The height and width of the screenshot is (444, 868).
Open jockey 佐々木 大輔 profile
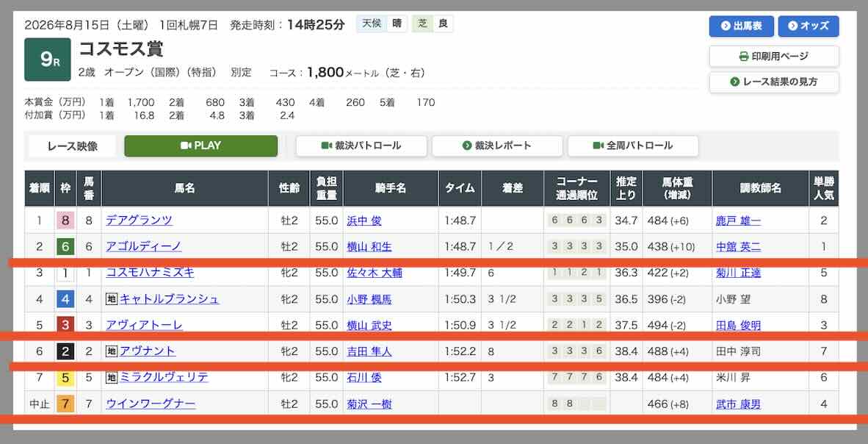pyautogui.click(x=375, y=273)
